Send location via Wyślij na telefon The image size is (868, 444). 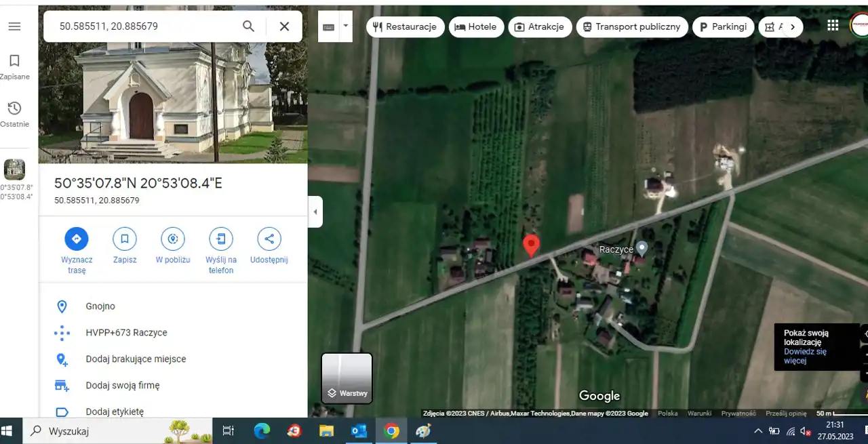point(221,239)
